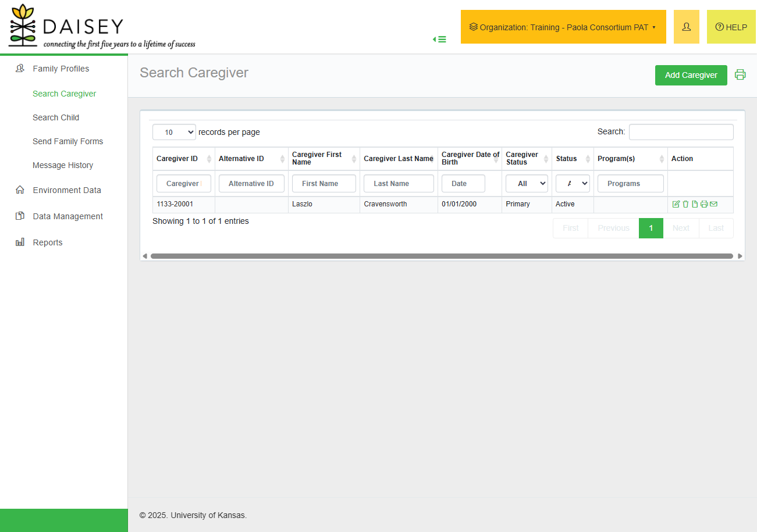
Task: Sort table by Caregiver First Name
Action: pos(324,159)
